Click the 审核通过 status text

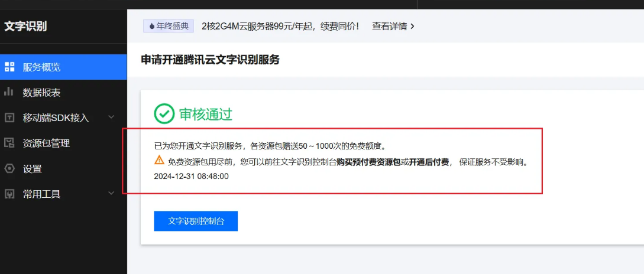pyautogui.click(x=206, y=114)
